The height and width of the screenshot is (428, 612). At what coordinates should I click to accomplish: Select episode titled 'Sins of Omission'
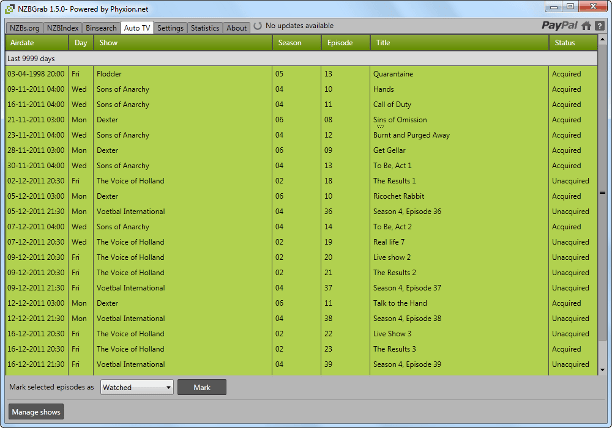pyautogui.click(x=400, y=120)
